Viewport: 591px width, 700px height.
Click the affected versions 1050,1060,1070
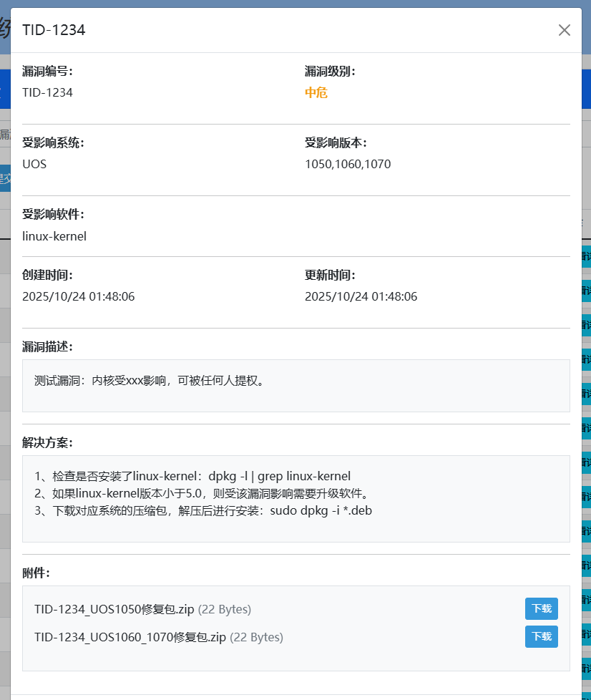coord(348,164)
